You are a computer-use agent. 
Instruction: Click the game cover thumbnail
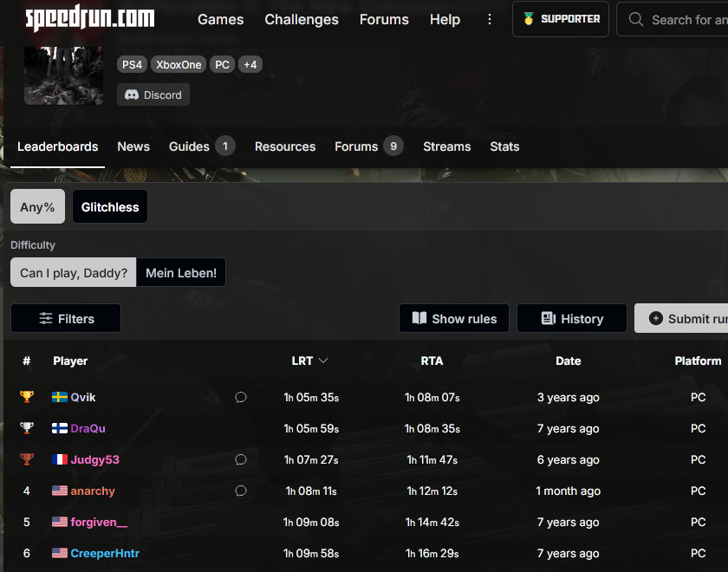pos(63,75)
